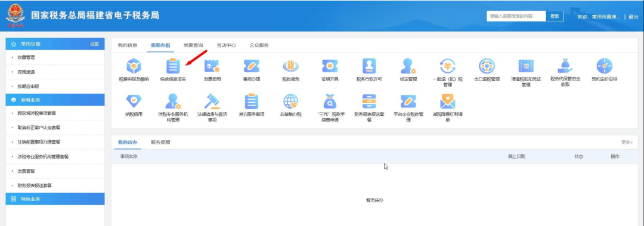The image size is (644, 226).
Task: Click the tax bureau emblem logo
Action: (x=15, y=16)
